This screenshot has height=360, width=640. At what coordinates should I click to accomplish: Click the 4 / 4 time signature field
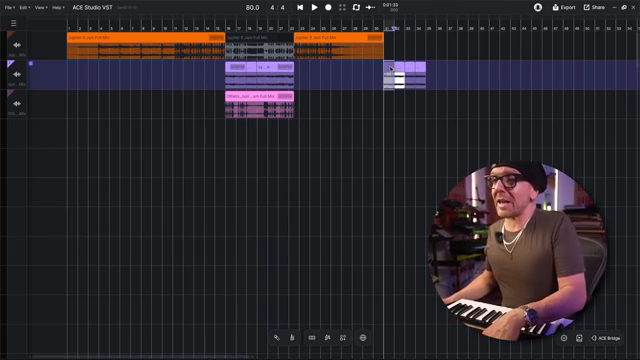(277, 7)
